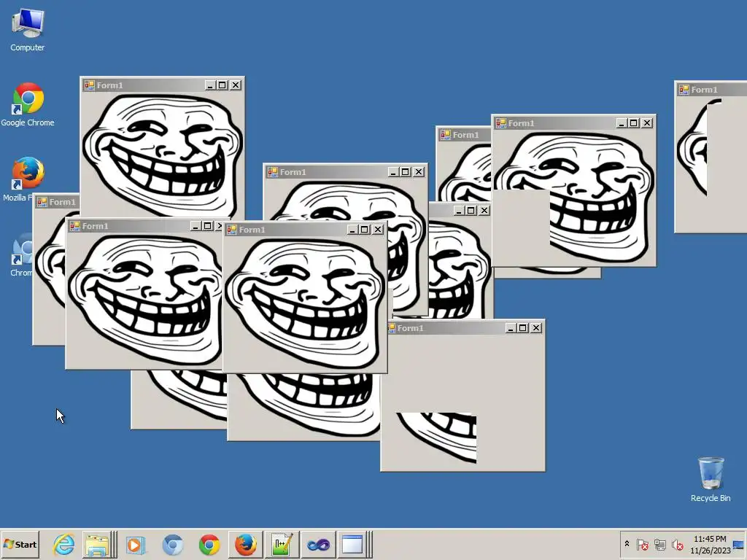Open the Start menu button
Image resolution: width=747 pixels, height=560 pixels.
(20, 544)
